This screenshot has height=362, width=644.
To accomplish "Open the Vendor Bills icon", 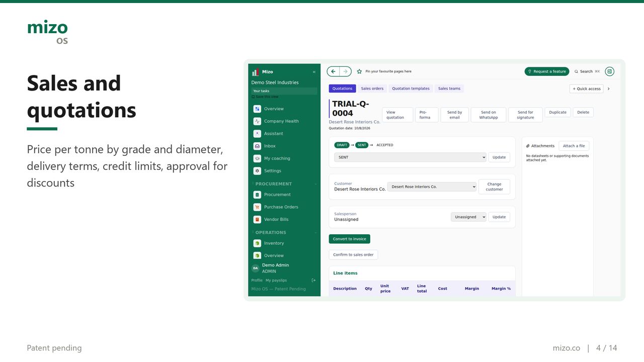I will [257, 219].
